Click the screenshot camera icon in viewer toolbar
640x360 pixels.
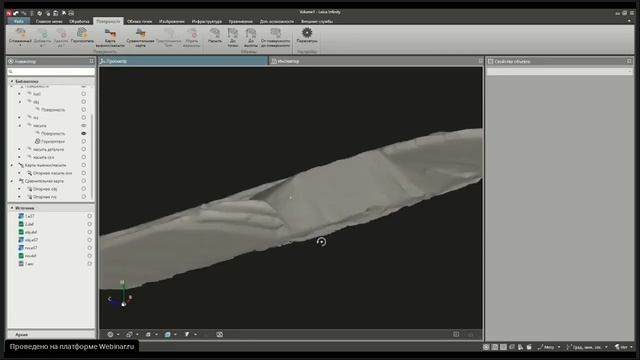(x=220, y=334)
